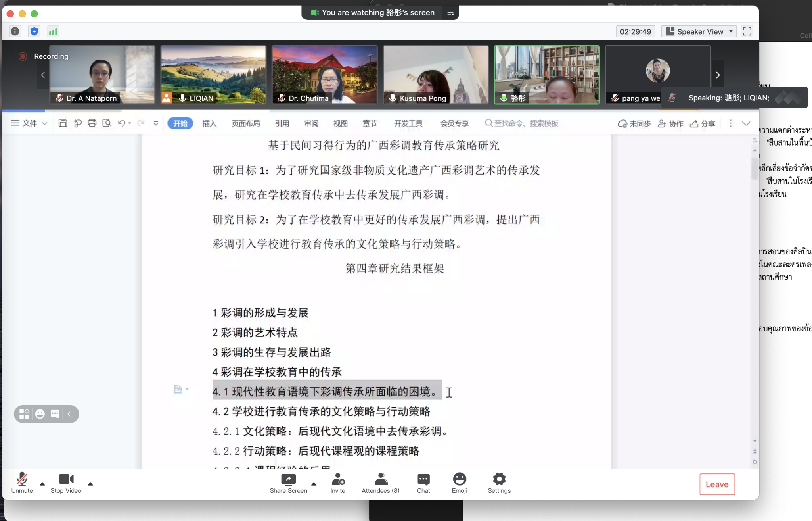Click the redo icon in WPS toolbar
This screenshot has width=812, height=521.
140,123
